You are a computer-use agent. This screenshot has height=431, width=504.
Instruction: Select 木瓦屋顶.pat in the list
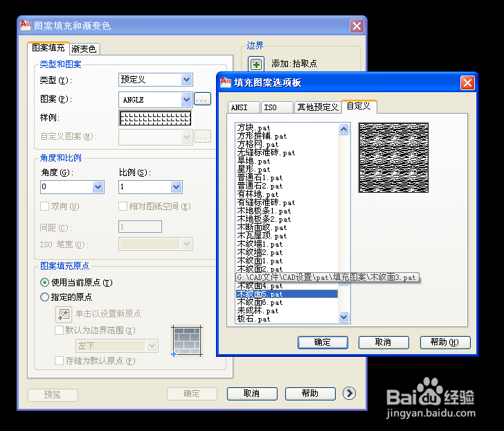click(262, 236)
